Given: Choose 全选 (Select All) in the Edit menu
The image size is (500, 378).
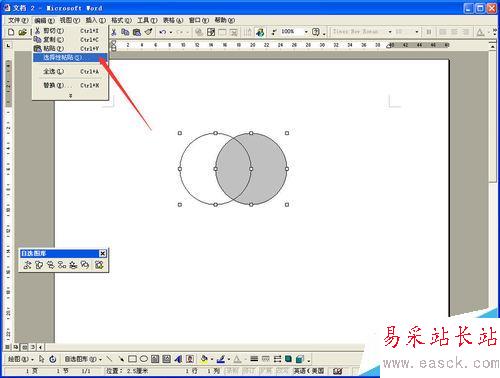Looking at the screenshot, I should (x=70, y=72).
